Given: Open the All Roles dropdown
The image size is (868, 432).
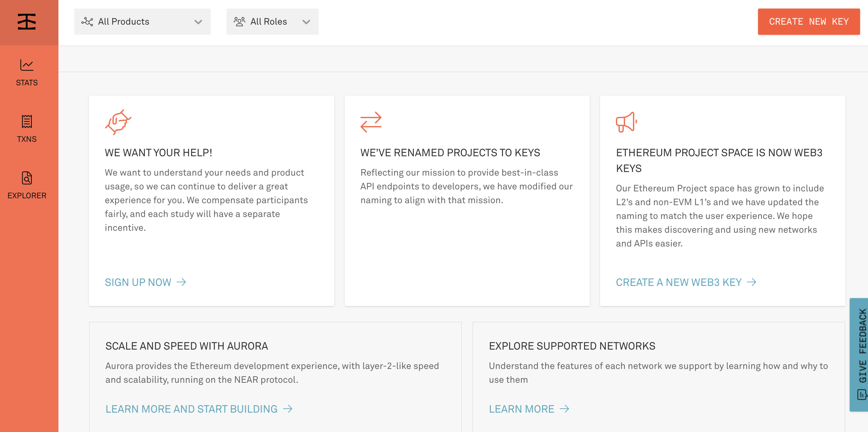Looking at the screenshot, I should (272, 22).
